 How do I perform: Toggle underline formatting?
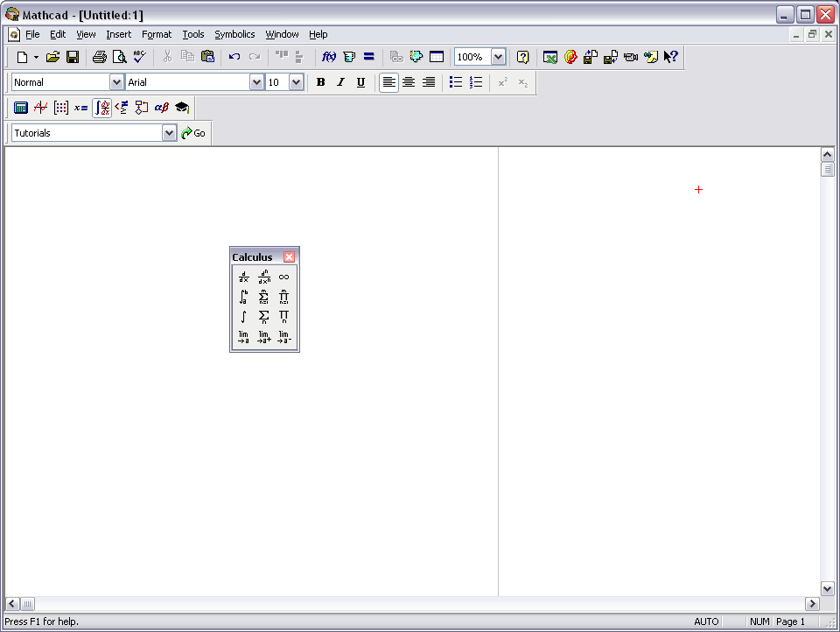361,82
